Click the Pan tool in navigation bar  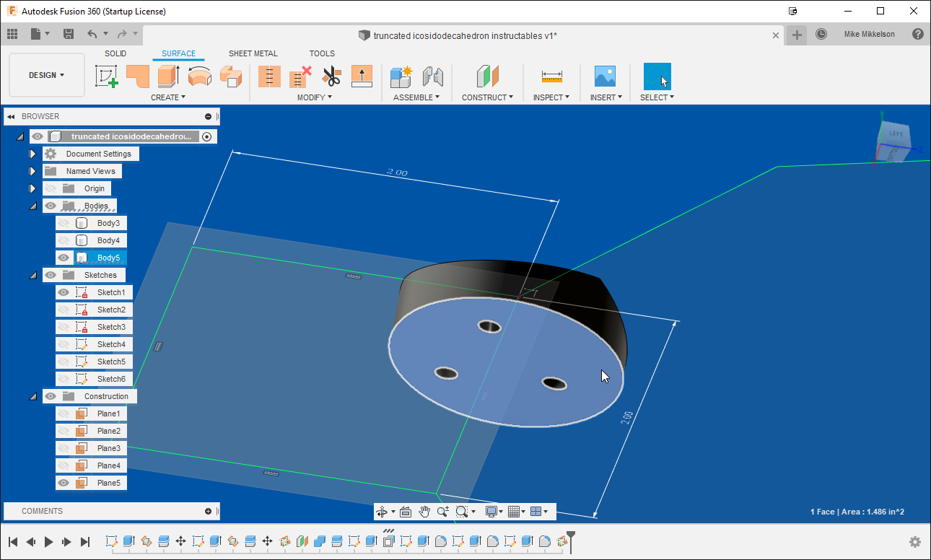[425, 511]
